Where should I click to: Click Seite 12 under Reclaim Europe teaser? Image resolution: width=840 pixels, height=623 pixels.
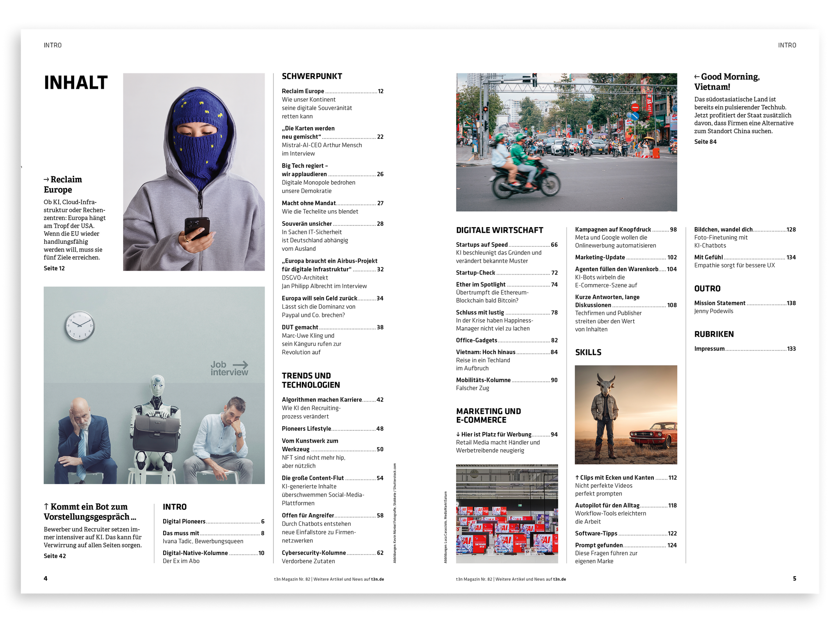point(54,268)
